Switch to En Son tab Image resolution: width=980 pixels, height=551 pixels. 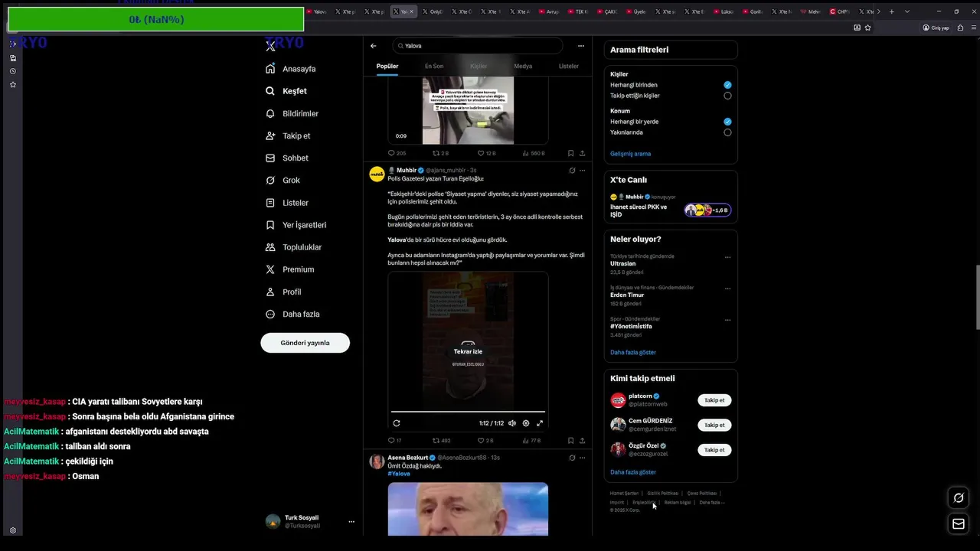click(x=434, y=67)
